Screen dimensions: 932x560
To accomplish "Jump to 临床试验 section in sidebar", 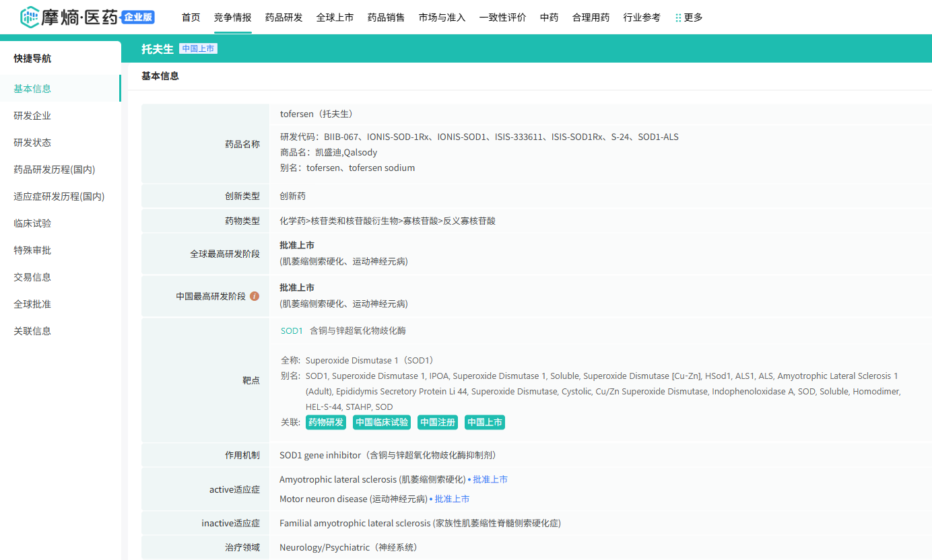I will tap(32, 223).
